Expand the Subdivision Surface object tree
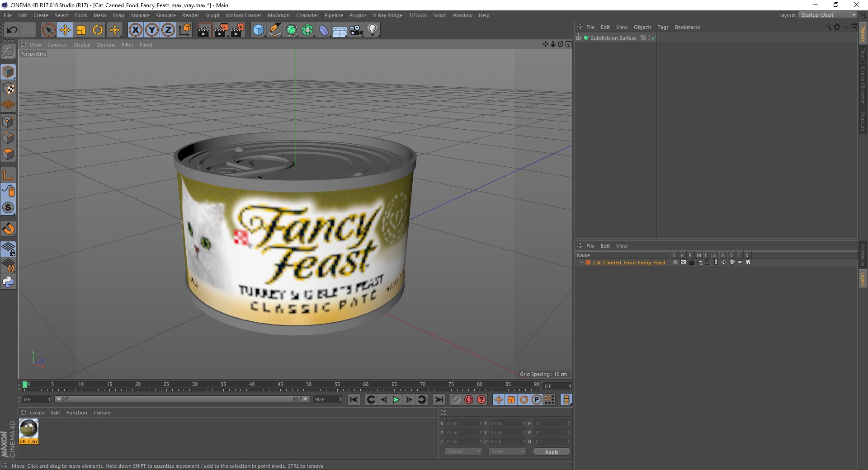Screen dimensions: 868x470 (x=578, y=38)
